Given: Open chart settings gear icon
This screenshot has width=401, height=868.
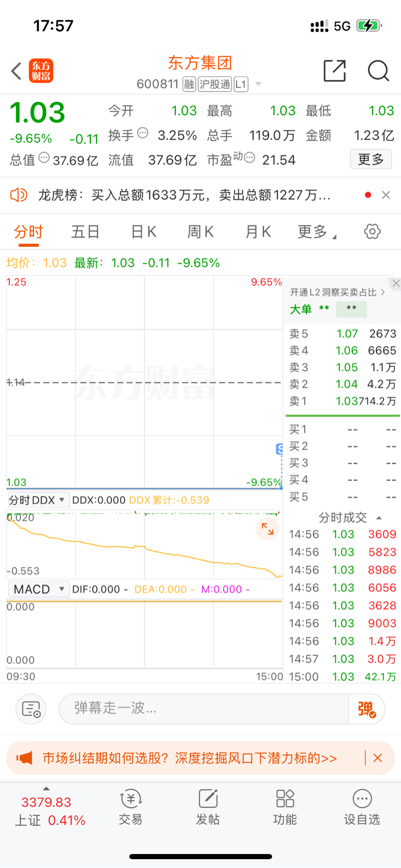Looking at the screenshot, I should (372, 231).
